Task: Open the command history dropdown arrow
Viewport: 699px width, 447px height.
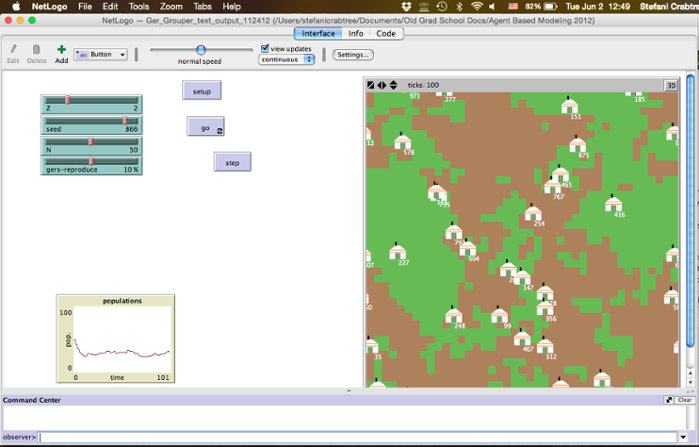Action: pos(683,437)
